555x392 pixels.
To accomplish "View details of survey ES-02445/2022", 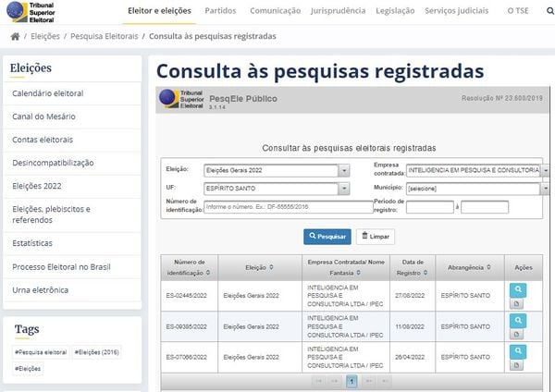I will click(x=518, y=290).
